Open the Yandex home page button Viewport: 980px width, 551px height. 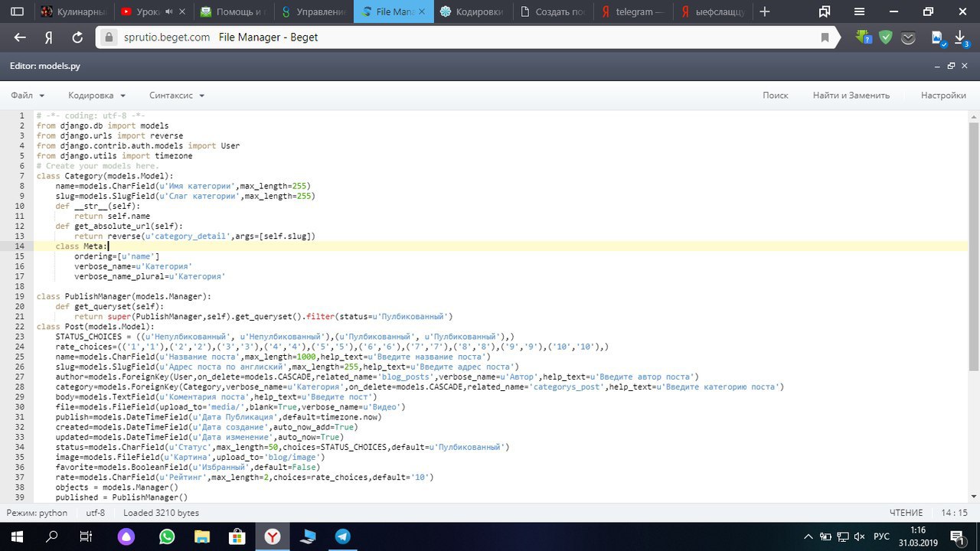[x=48, y=37]
